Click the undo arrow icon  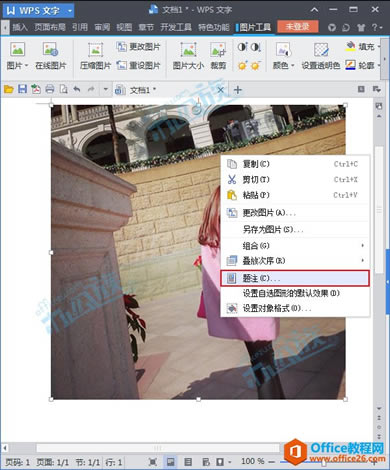(x=77, y=89)
